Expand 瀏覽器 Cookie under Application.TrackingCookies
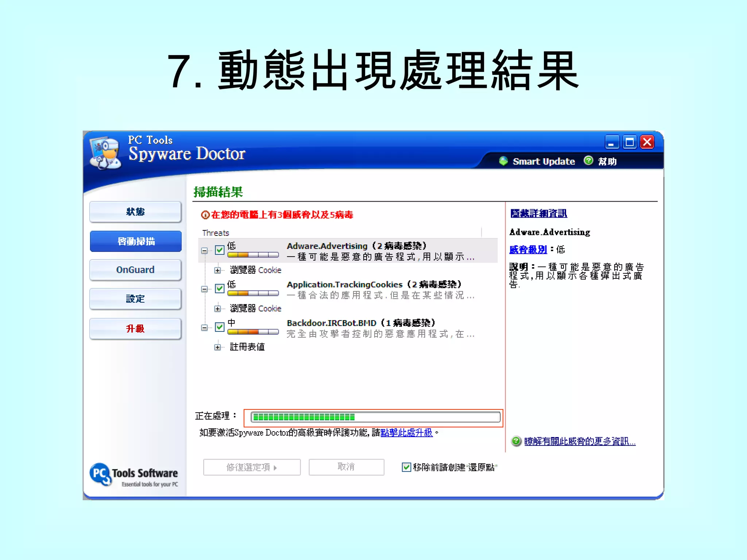Viewport: 747px width, 560px height. (217, 309)
